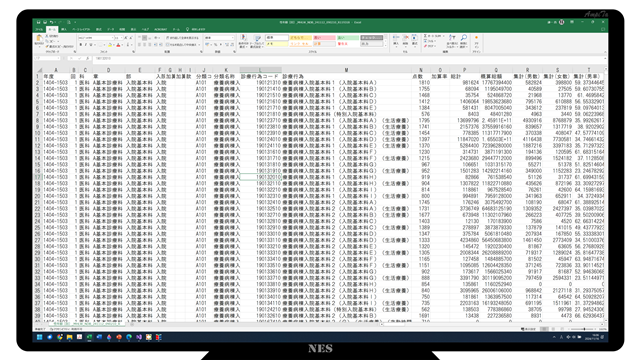
Task: Toggle bold formatting in the Font group
Action: (x=80, y=45)
